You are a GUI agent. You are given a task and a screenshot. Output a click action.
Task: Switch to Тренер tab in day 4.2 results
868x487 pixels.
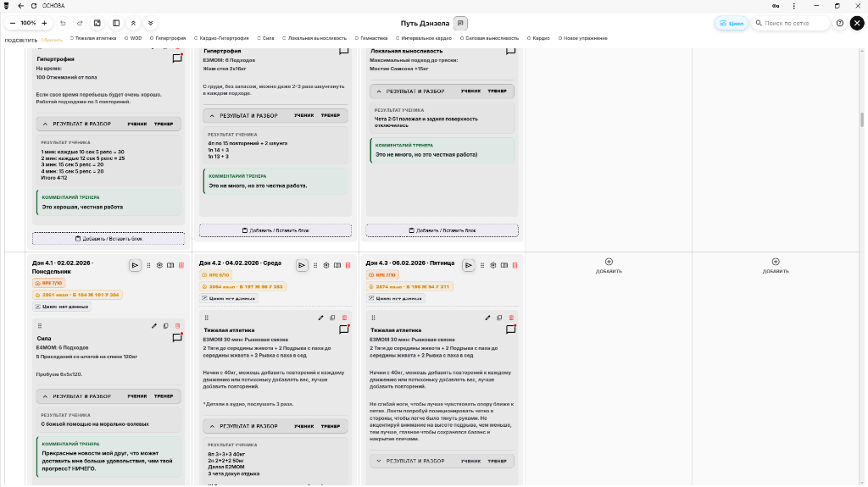point(331,426)
